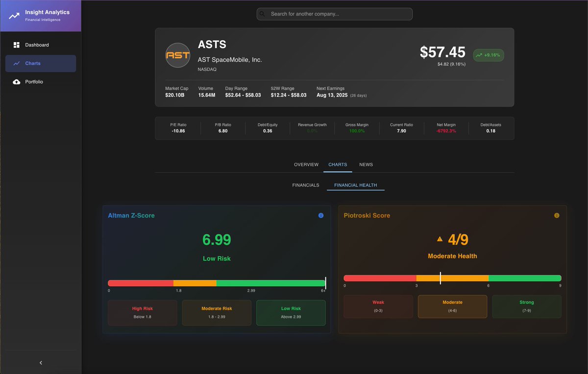Click the green trending-up arrow in +9.16% badge
Viewport: 588px width, 374px height.
point(479,55)
